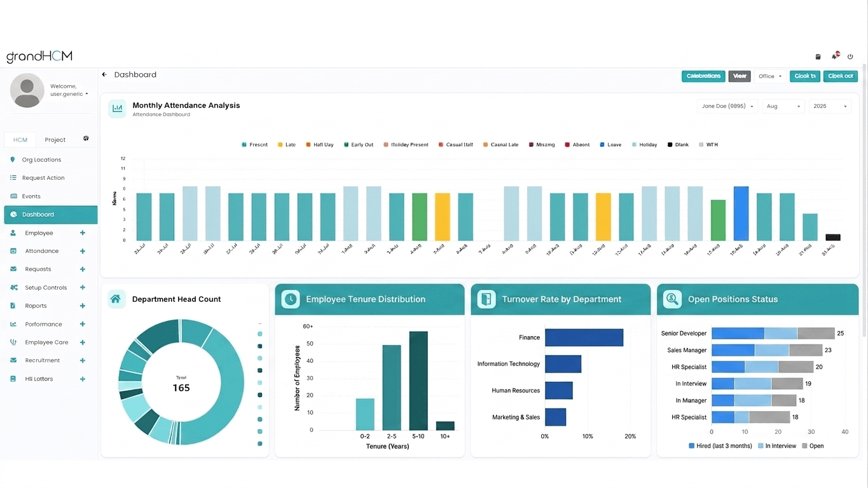This screenshot has width=868, height=488.
Task: Click the Attendance sidebar icon
Action: [x=13, y=251]
